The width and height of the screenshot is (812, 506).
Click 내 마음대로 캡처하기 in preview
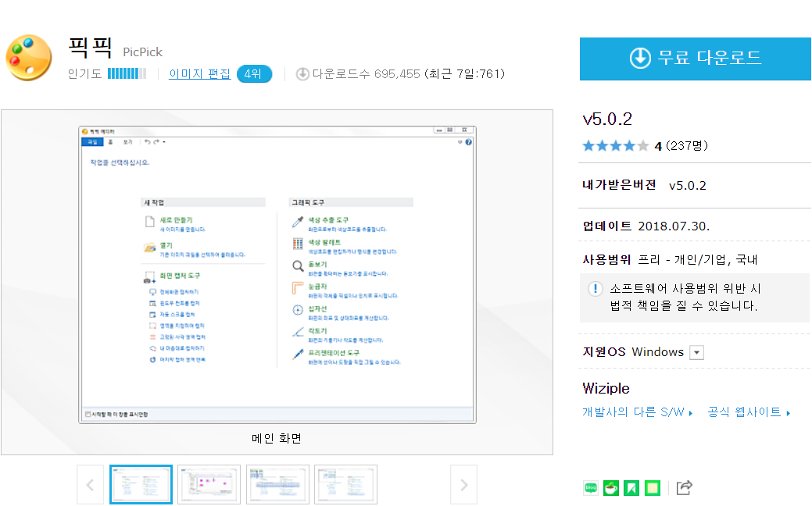tap(182, 348)
